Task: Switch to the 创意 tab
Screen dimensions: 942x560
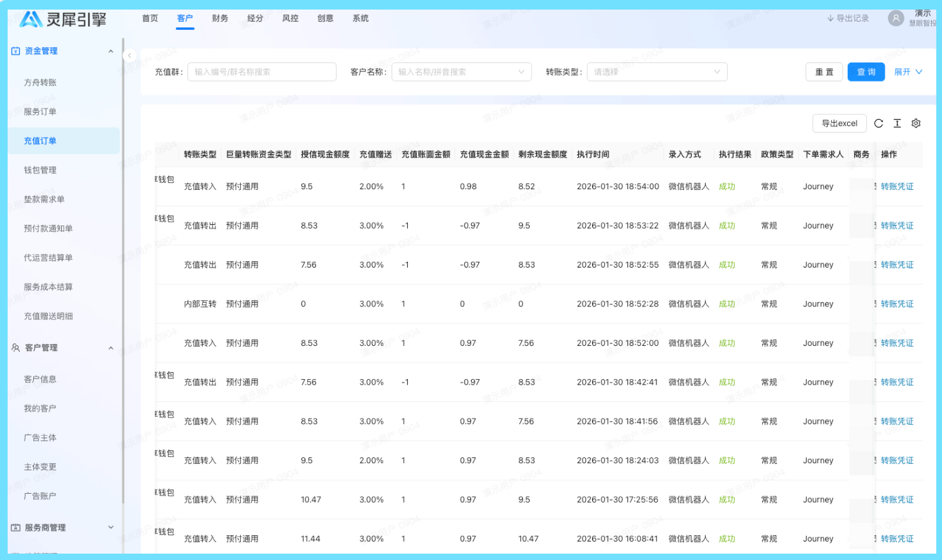Action: 325,18
